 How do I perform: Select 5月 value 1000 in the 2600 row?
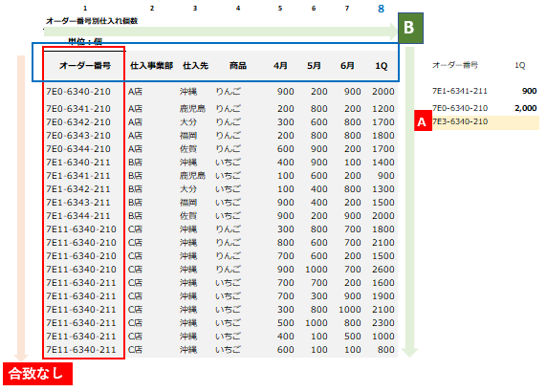click(x=317, y=270)
